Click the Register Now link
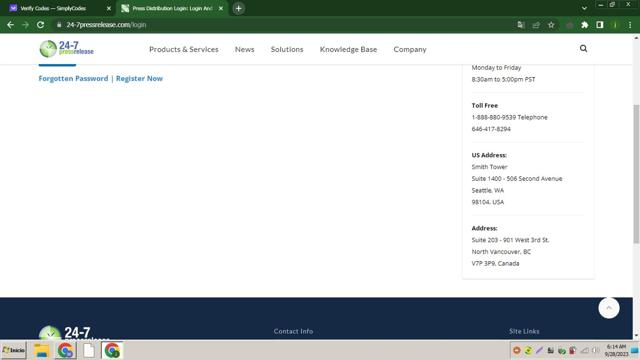Viewport: 640px width, 360px height. (x=139, y=78)
